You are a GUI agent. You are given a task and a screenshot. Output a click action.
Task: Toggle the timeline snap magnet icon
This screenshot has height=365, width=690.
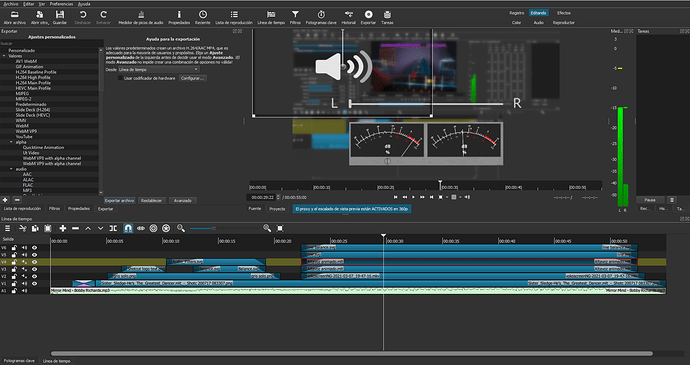click(x=128, y=228)
